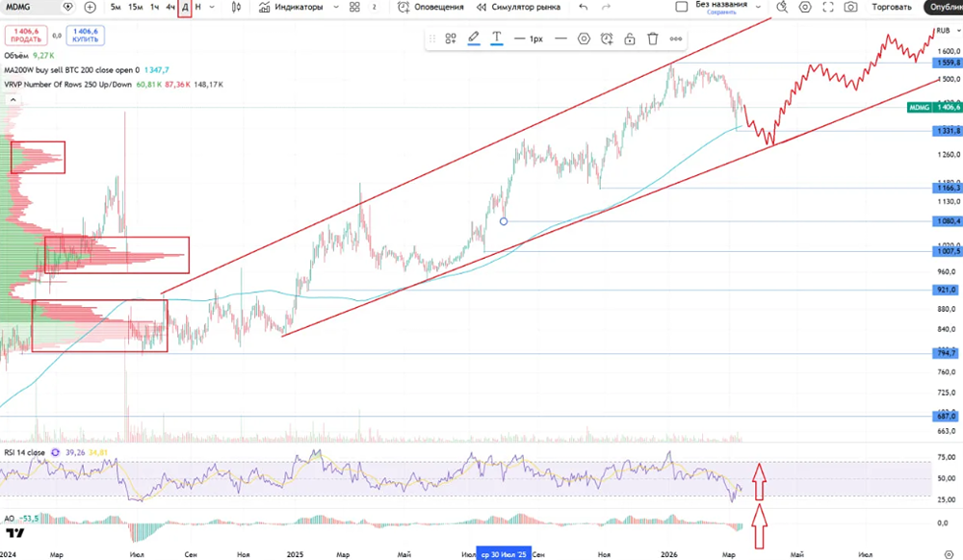This screenshot has width=963, height=560.
Task: Open the candlestick chart type selector
Action: click(x=236, y=8)
